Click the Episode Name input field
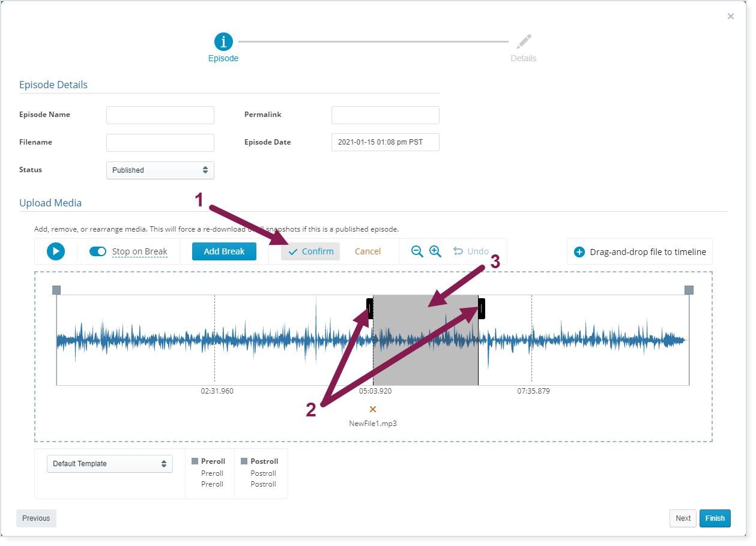The image size is (756, 546). pos(160,115)
